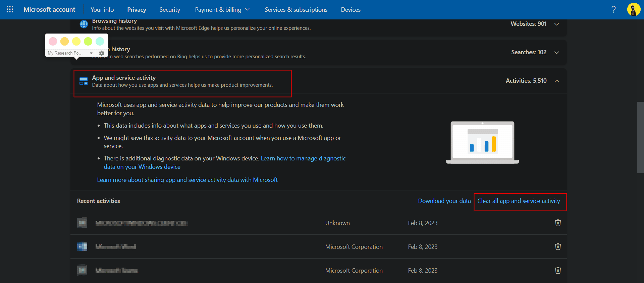Click the Browsing history heading
Viewport: 644px width, 283px height.
click(x=114, y=21)
